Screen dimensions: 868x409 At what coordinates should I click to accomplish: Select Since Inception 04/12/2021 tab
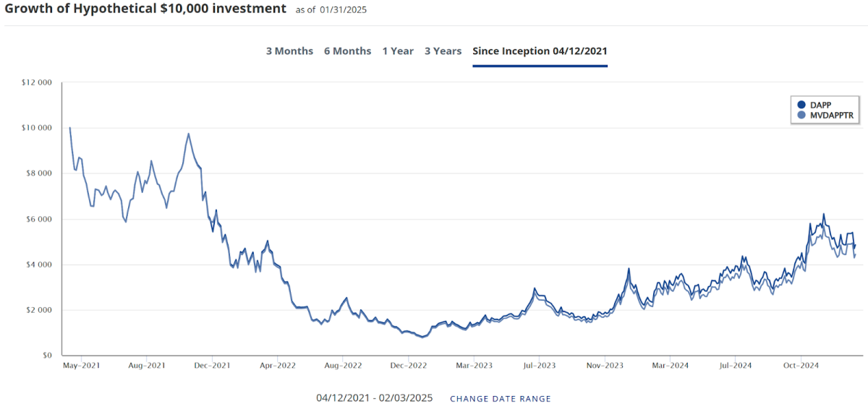coord(540,51)
